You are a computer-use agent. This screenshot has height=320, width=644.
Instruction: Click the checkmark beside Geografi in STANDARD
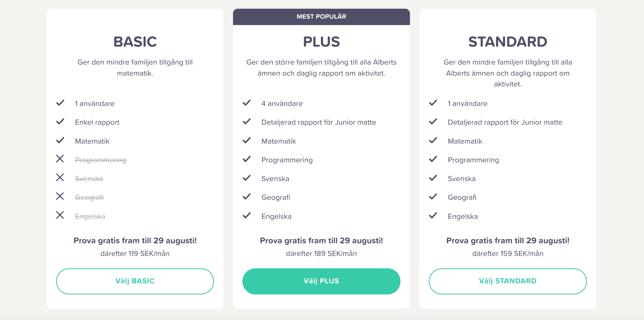point(433,196)
